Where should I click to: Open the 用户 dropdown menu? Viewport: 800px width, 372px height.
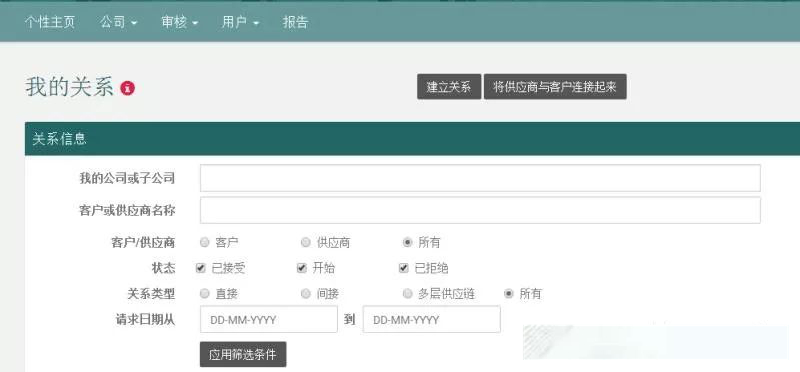240,22
